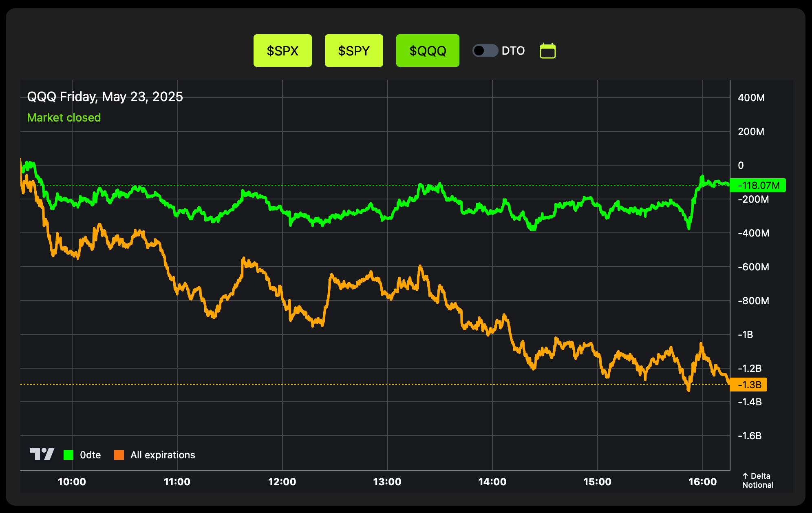Screen dimensions: 812x513
Task: Click the orange All expirations swatch
Action: pyautogui.click(x=119, y=455)
